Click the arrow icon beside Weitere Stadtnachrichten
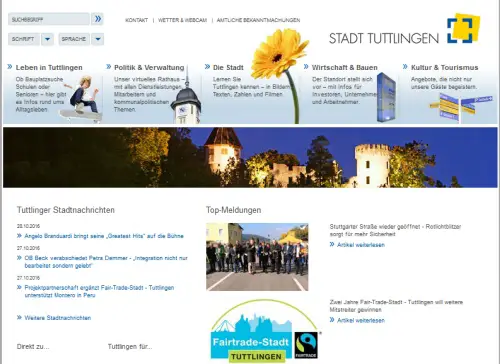The width and height of the screenshot is (500, 364). tap(19, 317)
